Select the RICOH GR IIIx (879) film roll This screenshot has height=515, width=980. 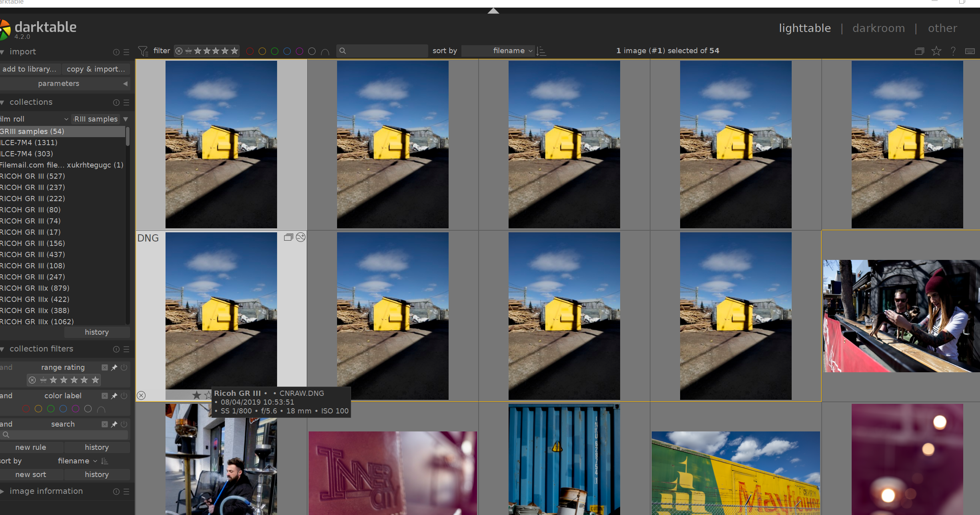[35, 288]
